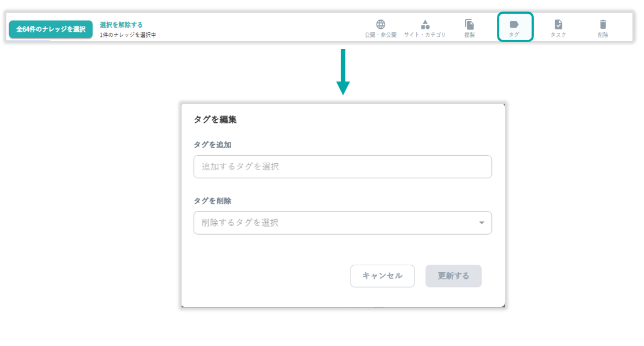The height and width of the screenshot is (346, 644).
Task: Click the duplicate pages icon
Action: point(469,24)
